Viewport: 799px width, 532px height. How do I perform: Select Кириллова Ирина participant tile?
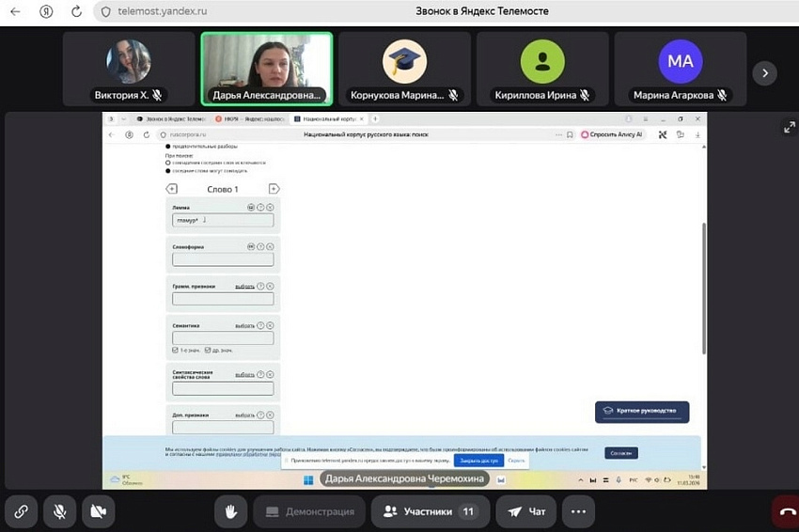pos(542,69)
